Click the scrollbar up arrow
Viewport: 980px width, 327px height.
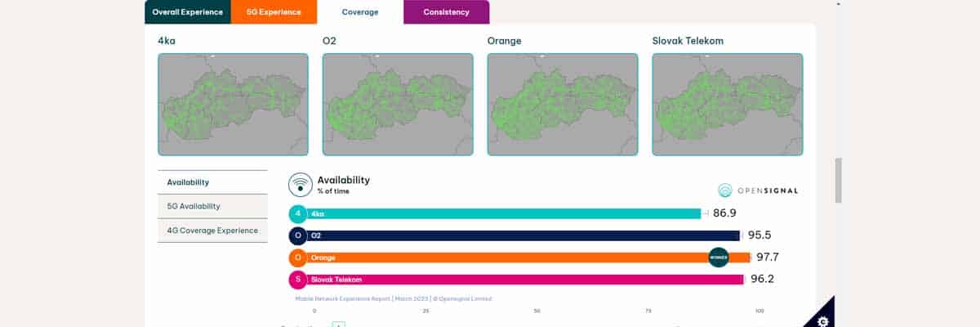click(838, 4)
